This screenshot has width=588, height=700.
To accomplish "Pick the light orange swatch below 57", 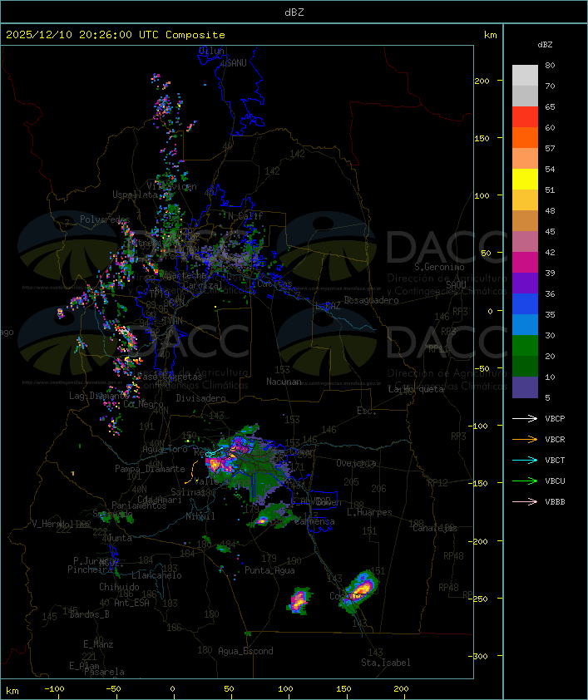I will 525,159.
